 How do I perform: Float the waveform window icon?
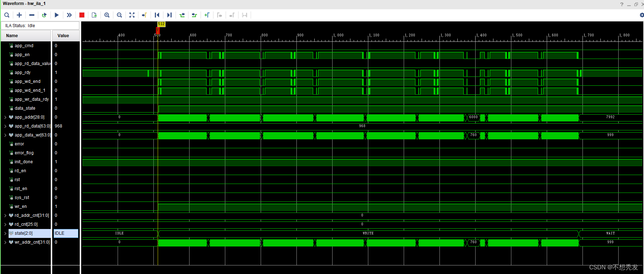(x=636, y=4)
